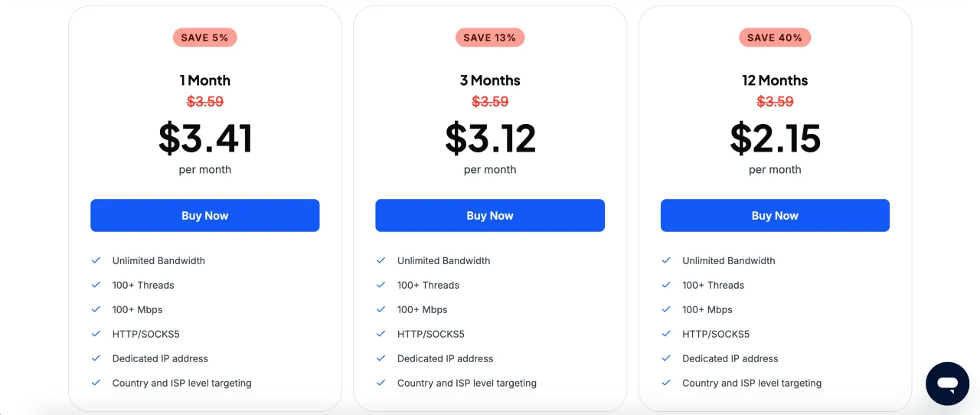Click HTTP/SOCKS5 feature text in 3 Months plan

point(431,334)
